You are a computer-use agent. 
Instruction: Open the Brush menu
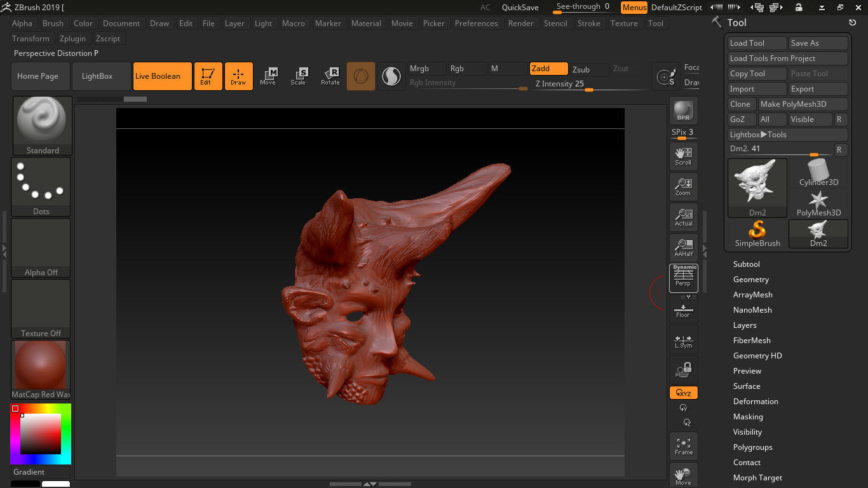[53, 24]
